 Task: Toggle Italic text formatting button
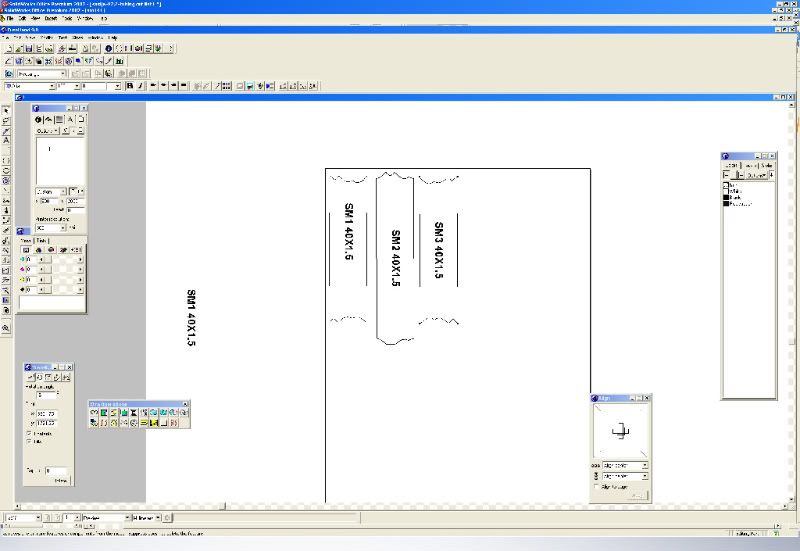point(140,86)
